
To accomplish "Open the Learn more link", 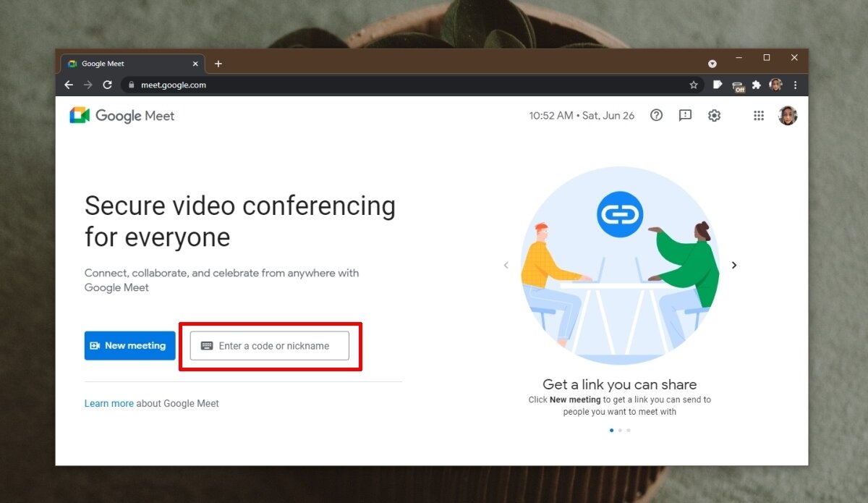I will [x=109, y=403].
